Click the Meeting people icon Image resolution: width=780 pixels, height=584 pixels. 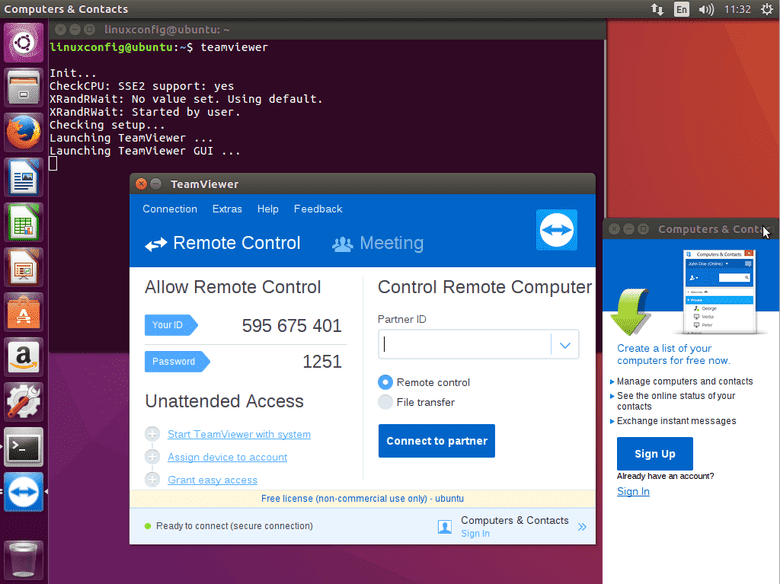coord(342,244)
